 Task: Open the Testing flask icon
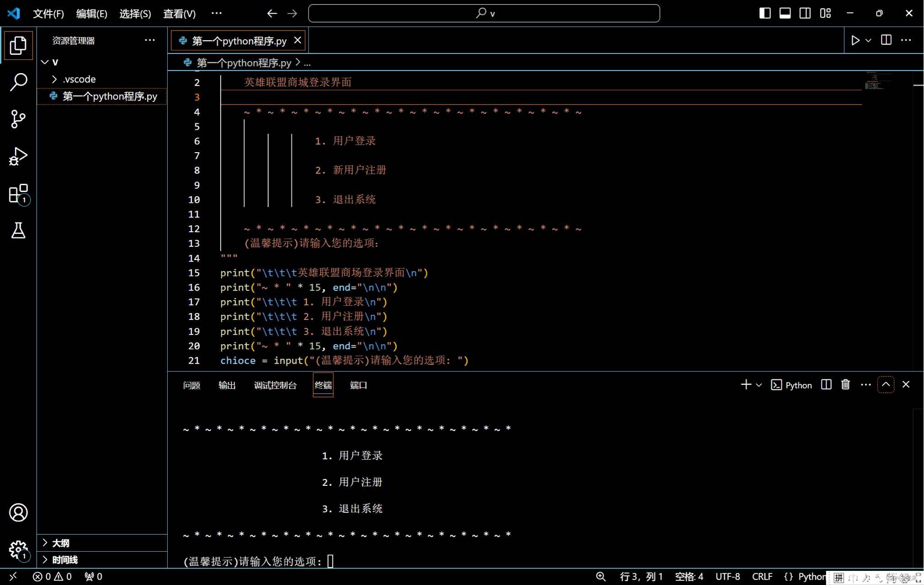click(18, 231)
